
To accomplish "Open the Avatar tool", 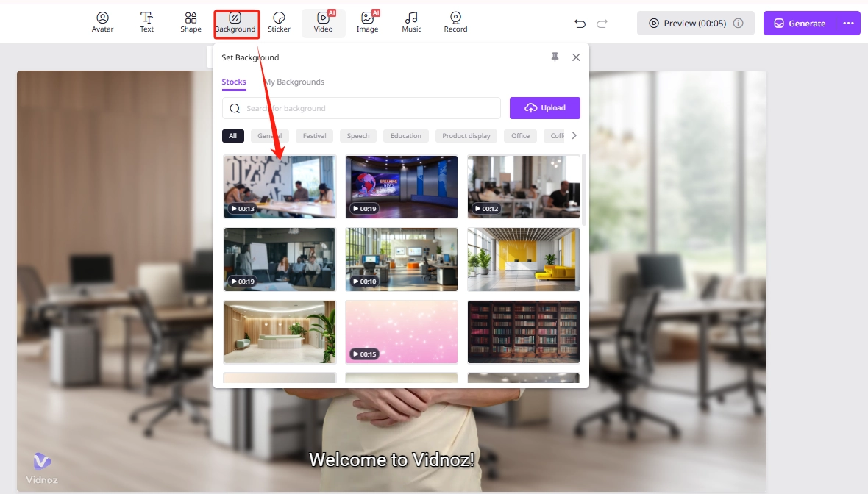I will (x=102, y=23).
